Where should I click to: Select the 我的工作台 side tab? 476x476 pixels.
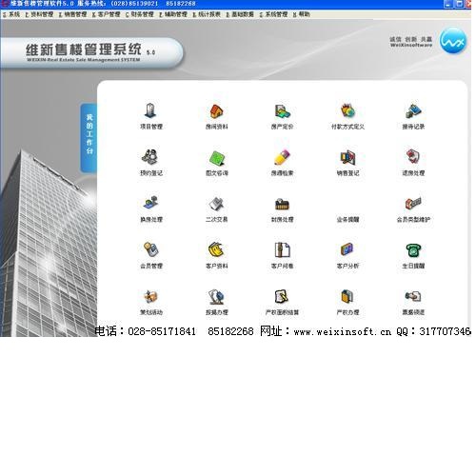89,138
